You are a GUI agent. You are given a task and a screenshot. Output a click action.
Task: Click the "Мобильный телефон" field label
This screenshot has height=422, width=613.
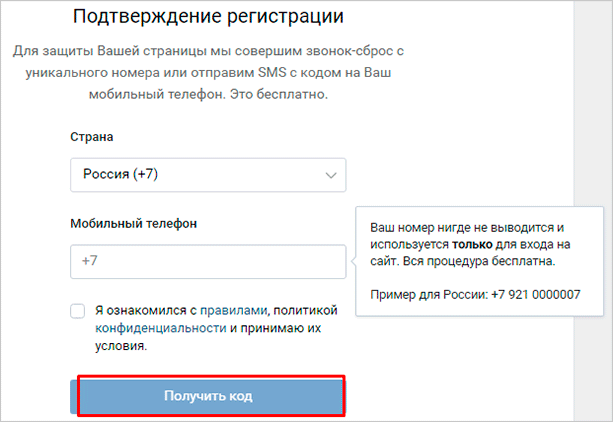pos(133,223)
